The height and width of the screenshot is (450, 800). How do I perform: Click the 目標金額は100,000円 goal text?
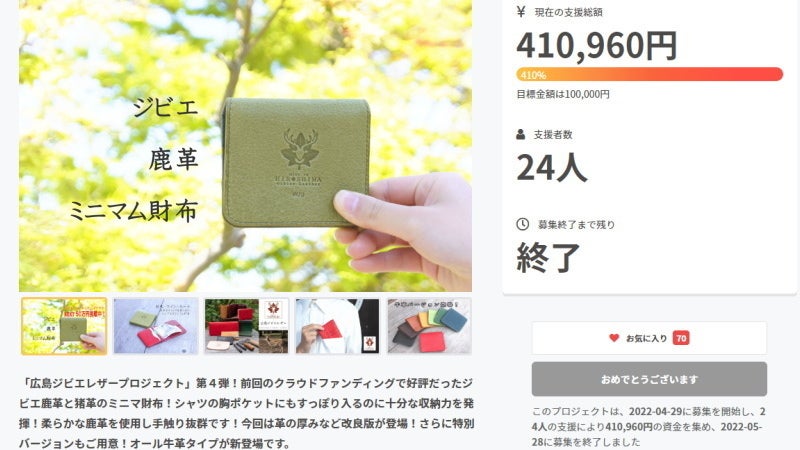pos(563,94)
